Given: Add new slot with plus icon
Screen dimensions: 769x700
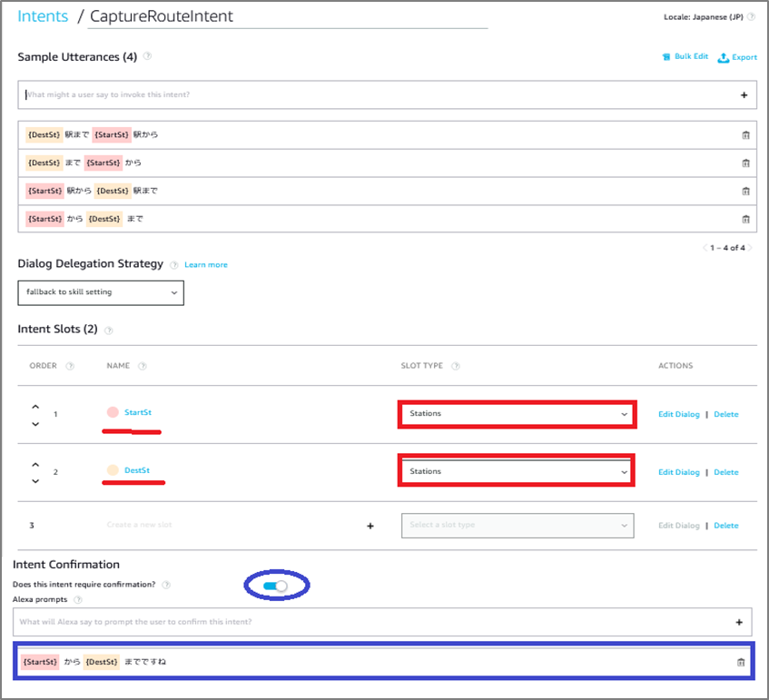Looking at the screenshot, I should click(x=370, y=526).
